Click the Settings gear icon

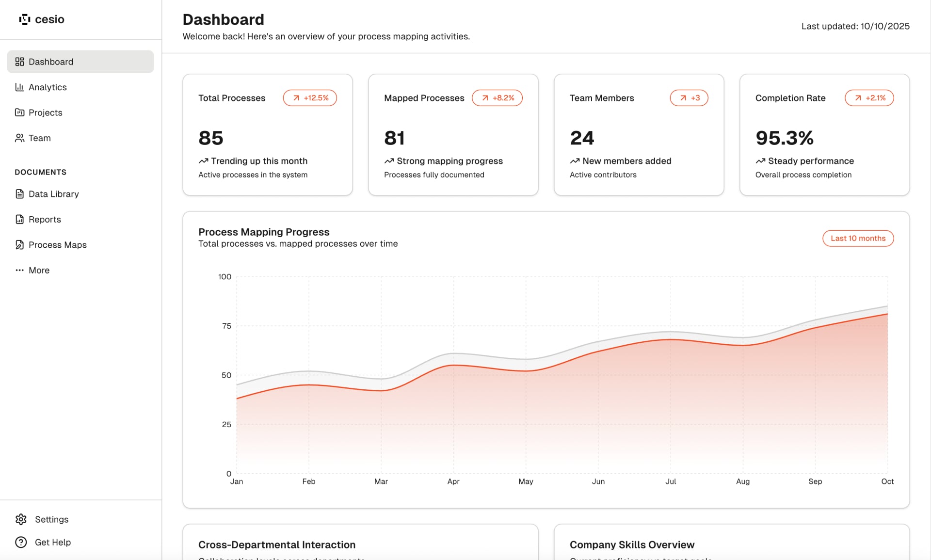[x=21, y=519]
